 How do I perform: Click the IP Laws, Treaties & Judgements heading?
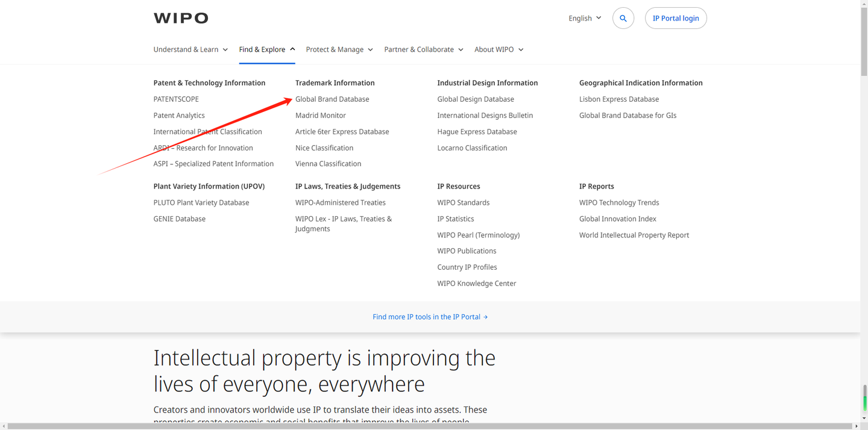[348, 187]
